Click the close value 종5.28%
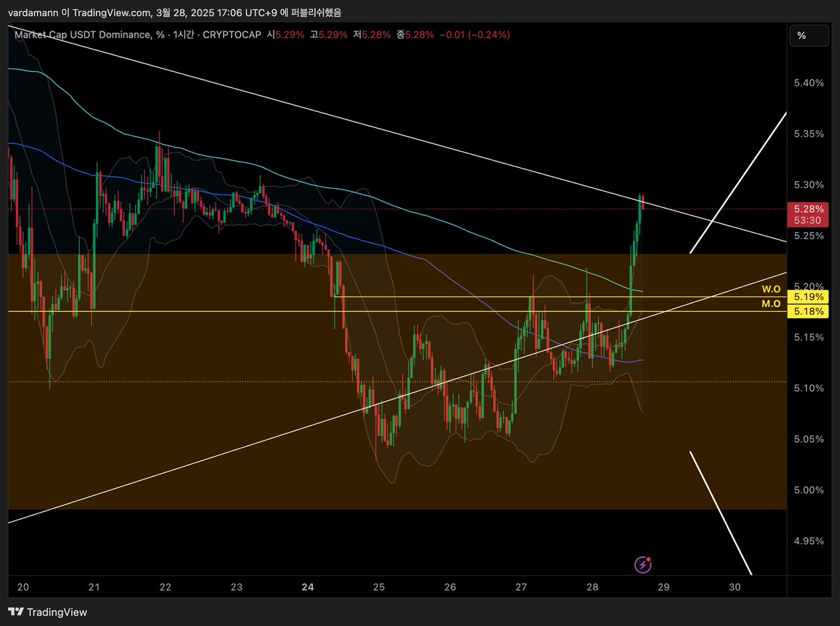This screenshot has width=840, height=626. click(x=414, y=34)
